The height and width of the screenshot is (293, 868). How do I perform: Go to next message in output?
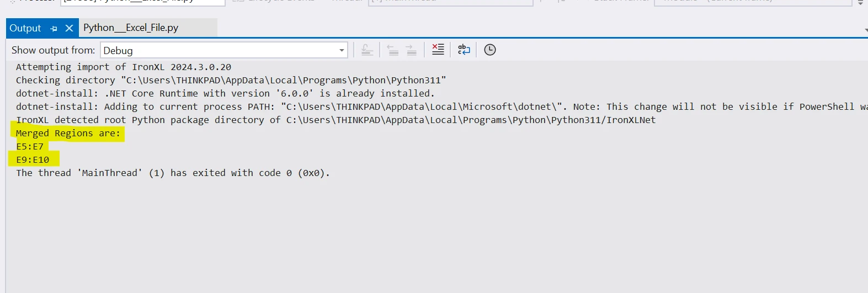coord(411,50)
